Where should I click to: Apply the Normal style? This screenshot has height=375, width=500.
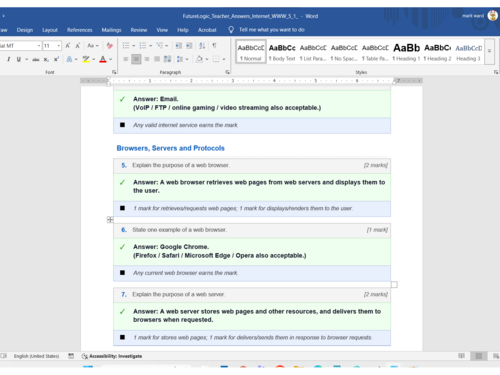pyautogui.click(x=251, y=52)
